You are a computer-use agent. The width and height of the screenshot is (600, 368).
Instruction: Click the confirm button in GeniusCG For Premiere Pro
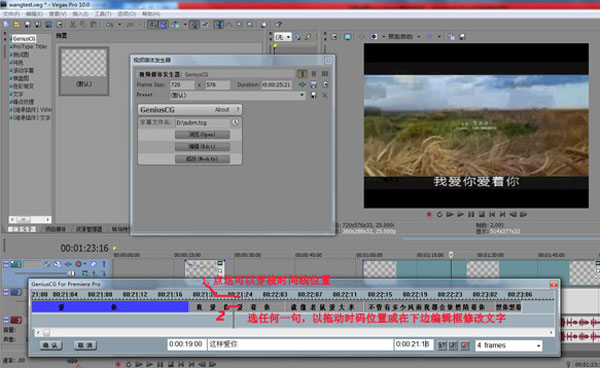51,345
